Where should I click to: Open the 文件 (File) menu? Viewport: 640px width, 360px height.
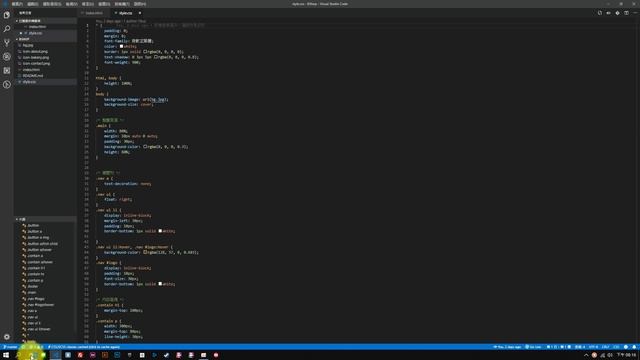click(x=17, y=4)
